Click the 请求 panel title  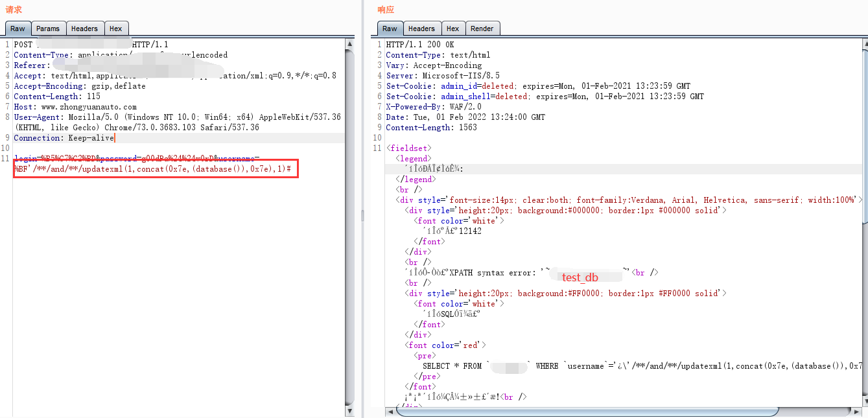[14, 10]
